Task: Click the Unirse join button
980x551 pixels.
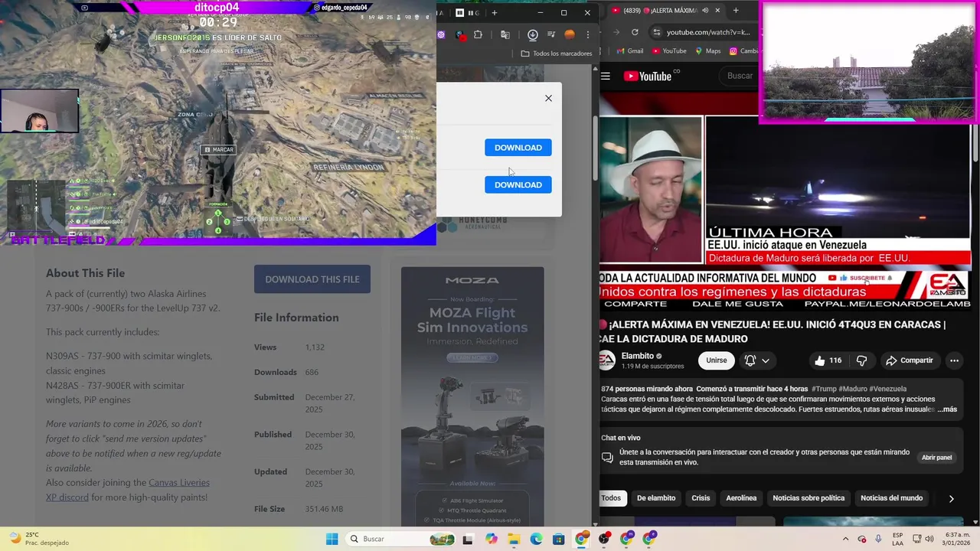Action: tap(717, 360)
